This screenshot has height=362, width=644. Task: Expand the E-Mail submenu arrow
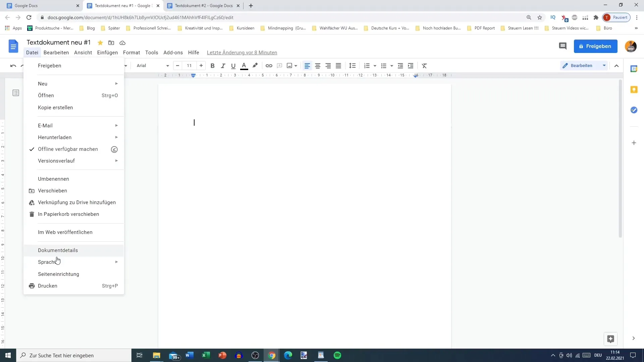tap(117, 126)
